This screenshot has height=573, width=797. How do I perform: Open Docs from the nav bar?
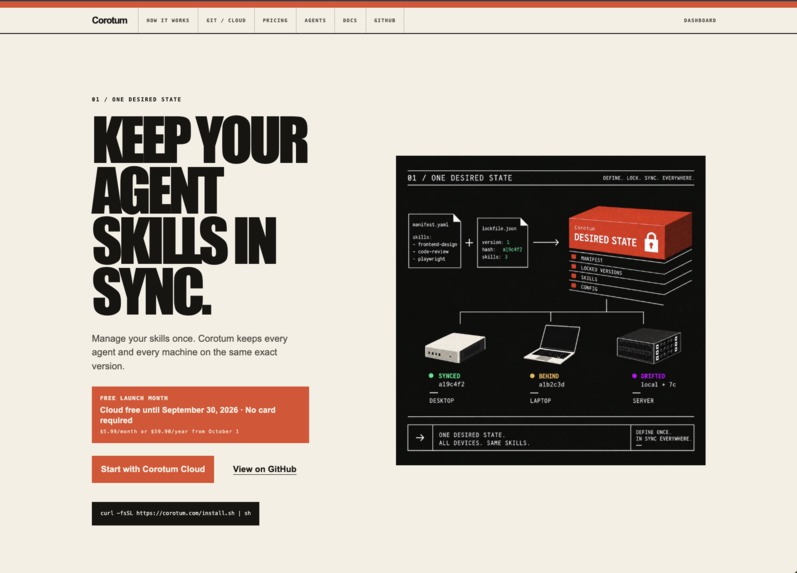point(350,20)
